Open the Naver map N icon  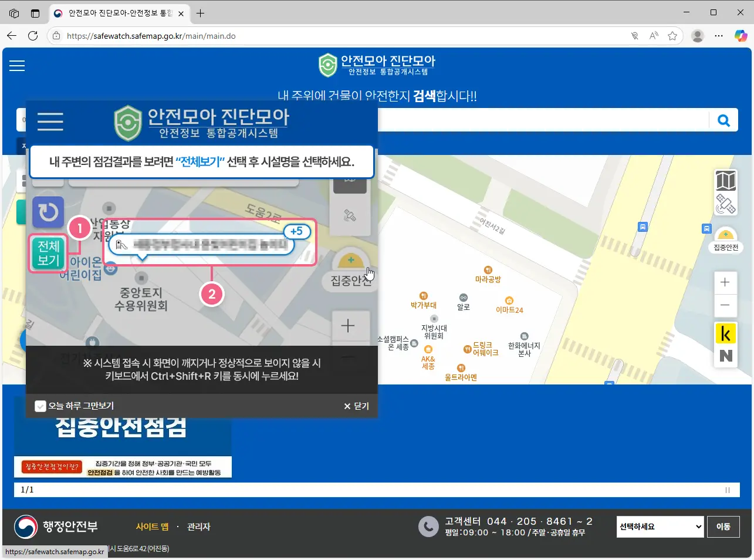pos(726,356)
